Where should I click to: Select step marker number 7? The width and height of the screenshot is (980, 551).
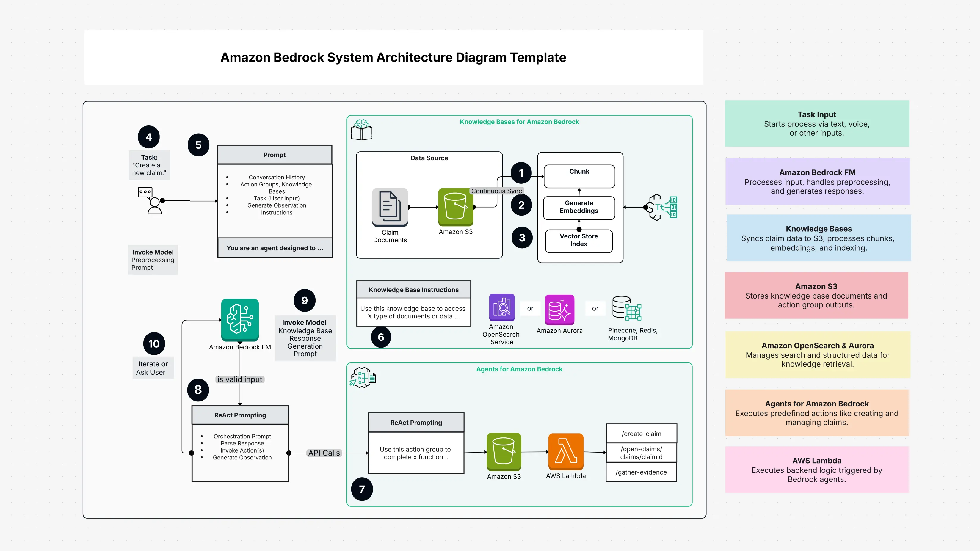[x=362, y=489]
